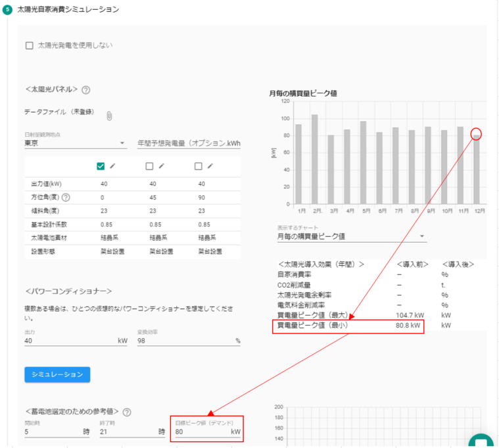Click the teal chat icon at bottom right
The height and width of the screenshot is (448, 499).
click(481, 441)
